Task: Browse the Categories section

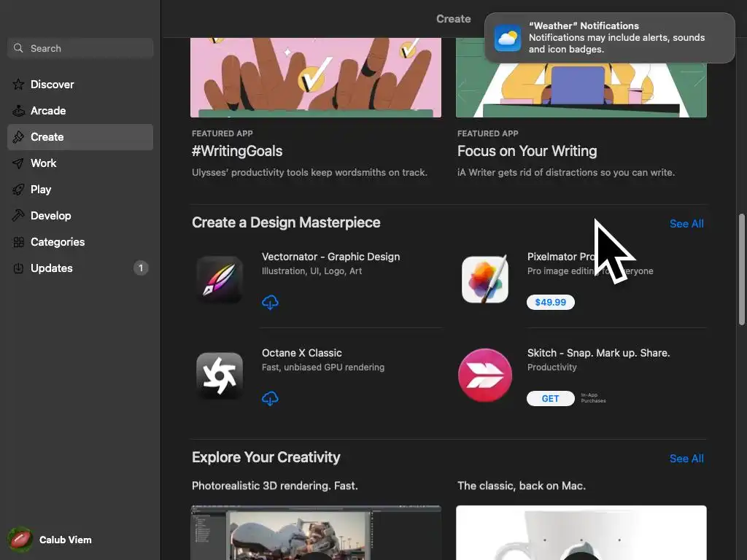Action: [80, 242]
